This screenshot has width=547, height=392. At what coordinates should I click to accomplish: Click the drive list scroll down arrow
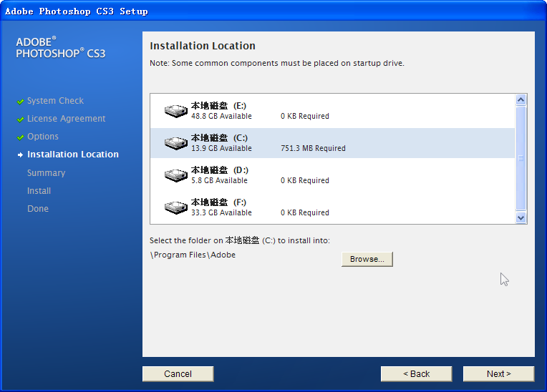click(x=521, y=217)
